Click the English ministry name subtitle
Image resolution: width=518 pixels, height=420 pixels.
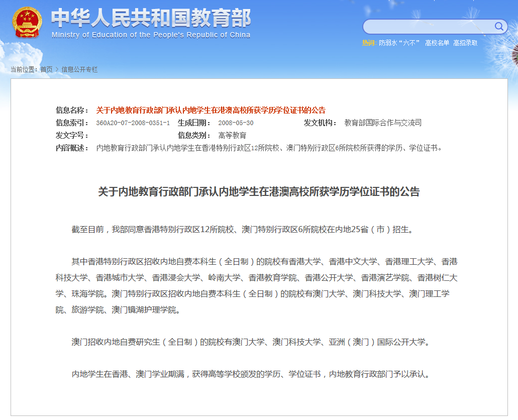150,35
